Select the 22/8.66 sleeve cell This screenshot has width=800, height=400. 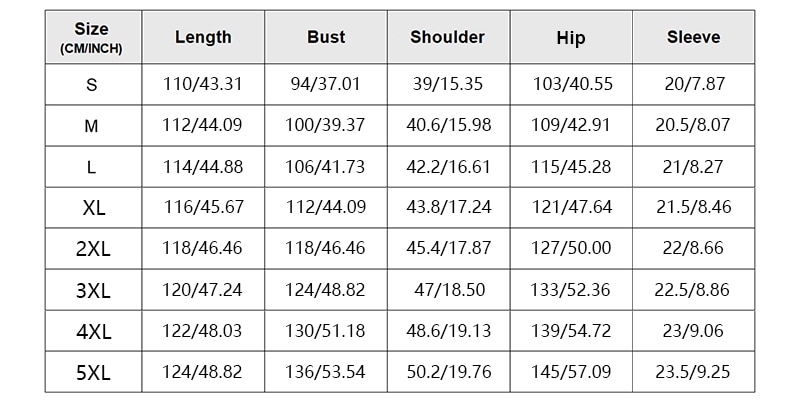click(x=694, y=249)
